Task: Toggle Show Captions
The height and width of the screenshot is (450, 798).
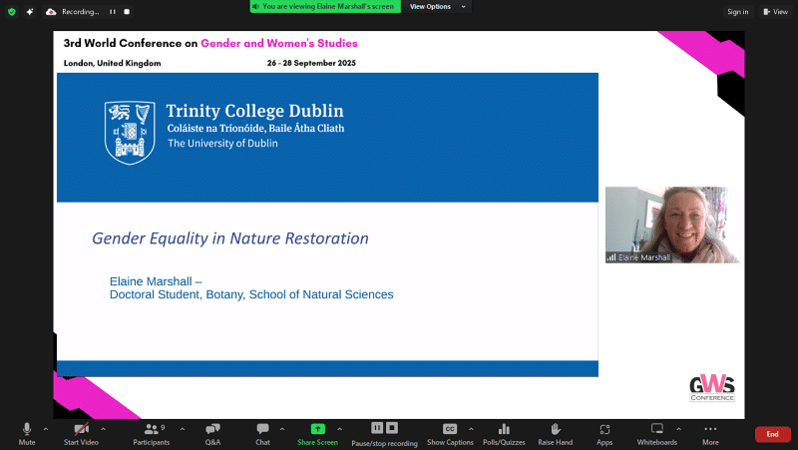Action: tap(450, 430)
